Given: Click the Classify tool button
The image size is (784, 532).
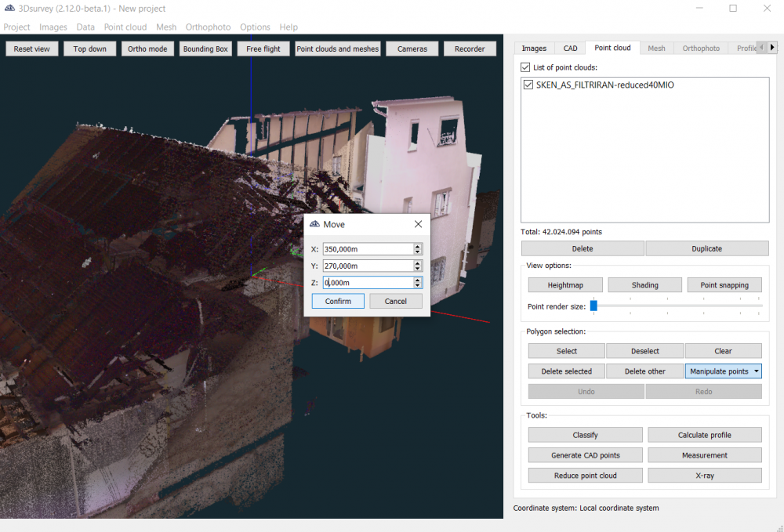Looking at the screenshot, I should pos(585,435).
